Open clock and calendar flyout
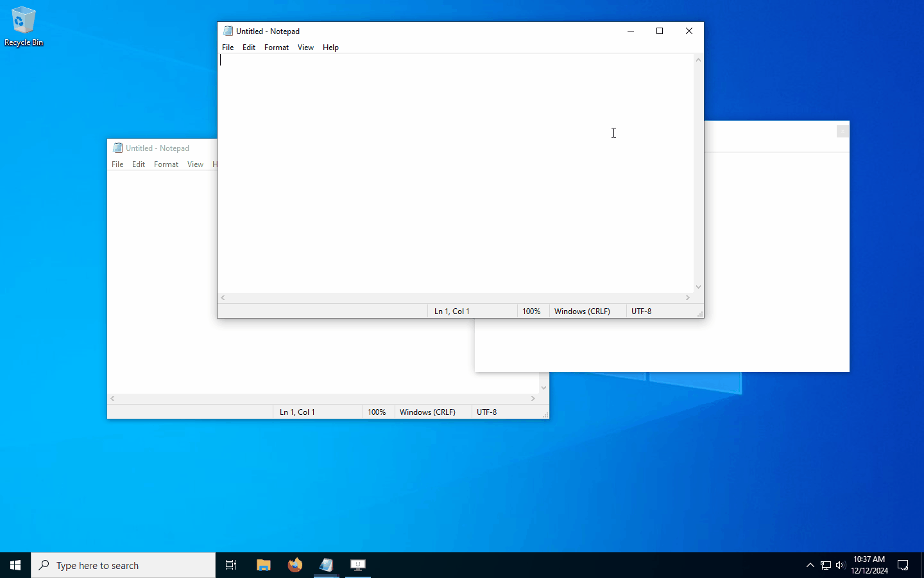Viewport: 924px width, 578px height. (x=869, y=565)
